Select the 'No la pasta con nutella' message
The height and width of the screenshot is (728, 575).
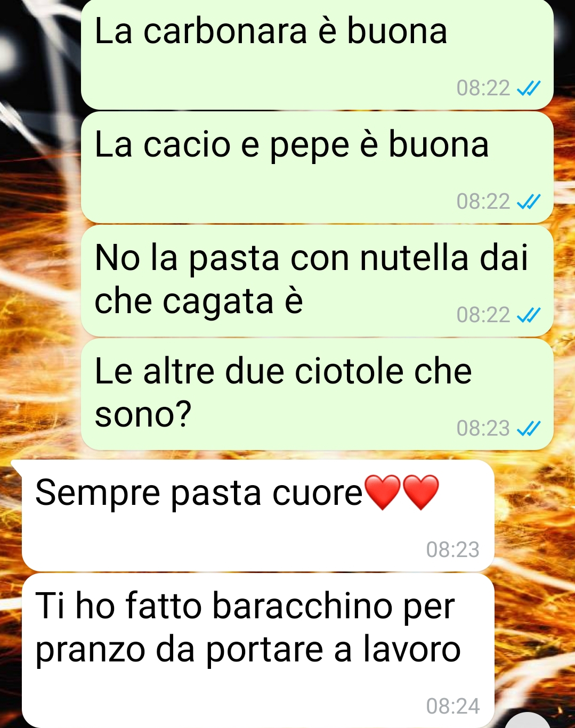[317, 281]
